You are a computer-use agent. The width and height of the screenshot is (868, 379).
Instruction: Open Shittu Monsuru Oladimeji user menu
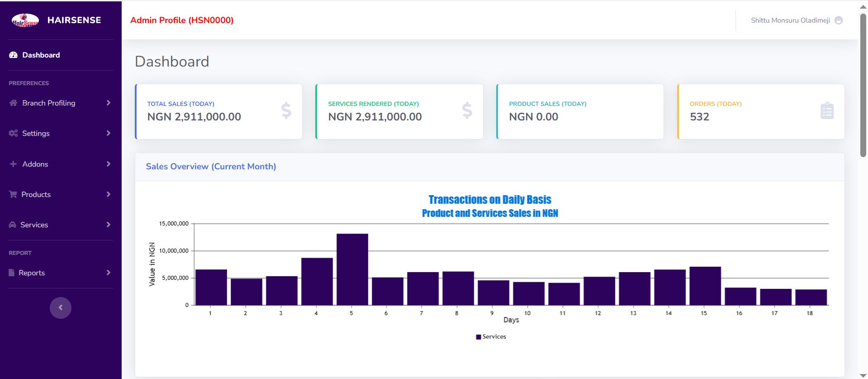coord(790,20)
